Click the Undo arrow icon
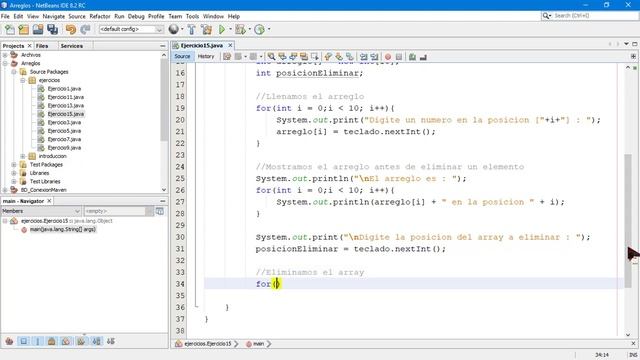This screenshot has width=640, height=360. (71, 29)
